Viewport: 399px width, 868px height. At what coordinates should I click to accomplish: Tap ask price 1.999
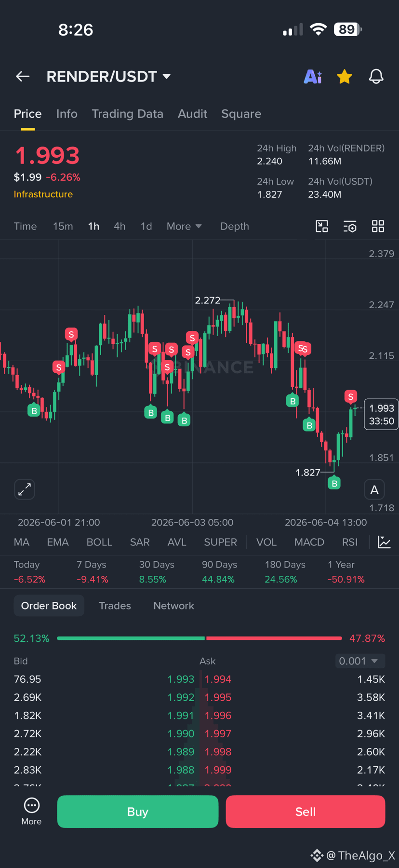(x=218, y=770)
